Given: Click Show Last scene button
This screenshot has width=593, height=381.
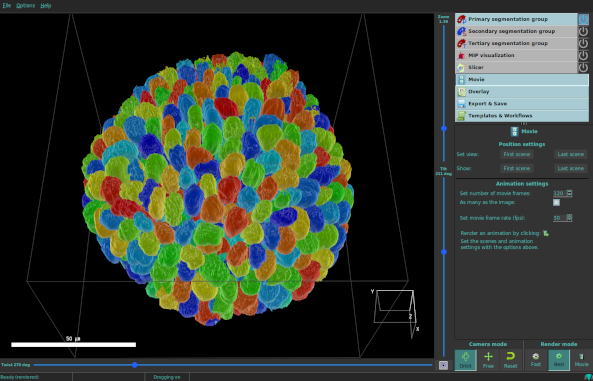Looking at the screenshot, I should [x=571, y=168].
